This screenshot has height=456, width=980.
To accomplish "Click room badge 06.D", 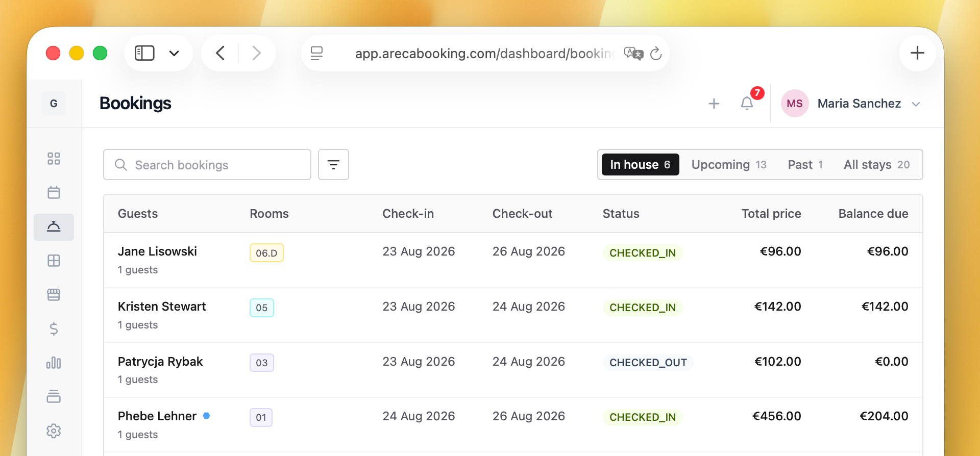I will (266, 252).
